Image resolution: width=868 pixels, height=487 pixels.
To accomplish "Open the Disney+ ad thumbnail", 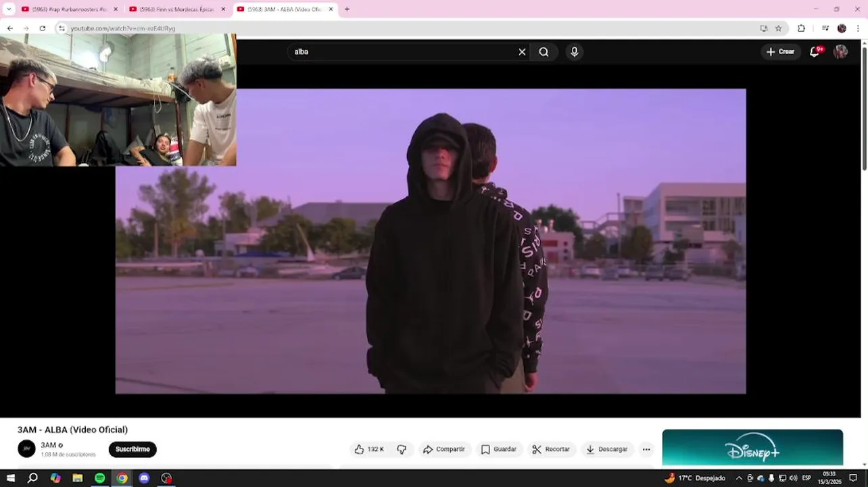I will coord(752,448).
